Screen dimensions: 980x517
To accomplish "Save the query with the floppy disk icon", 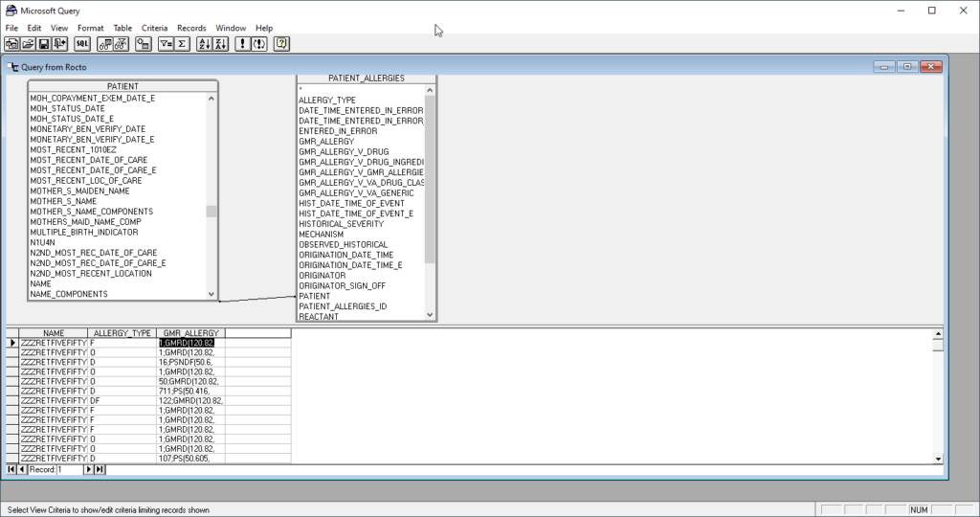I will (x=44, y=44).
